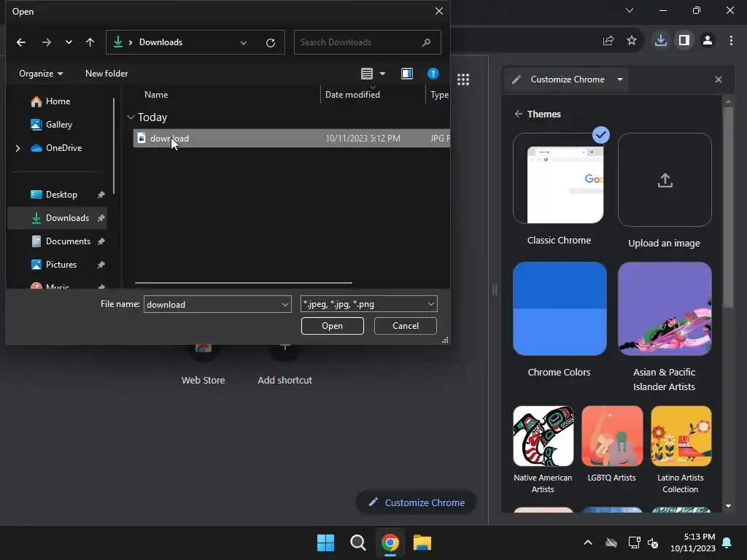Close the Customize Chrome side panel
747x560 pixels.
click(719, 79)
